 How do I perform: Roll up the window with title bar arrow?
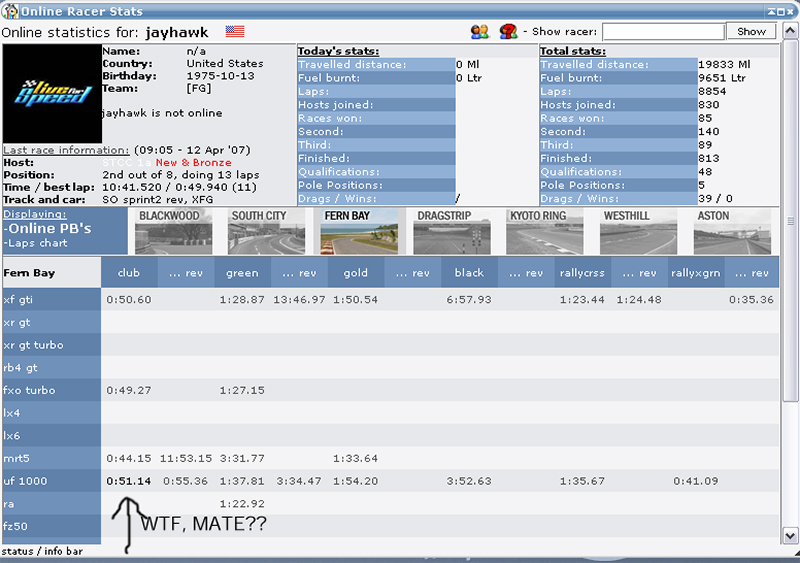771,11
